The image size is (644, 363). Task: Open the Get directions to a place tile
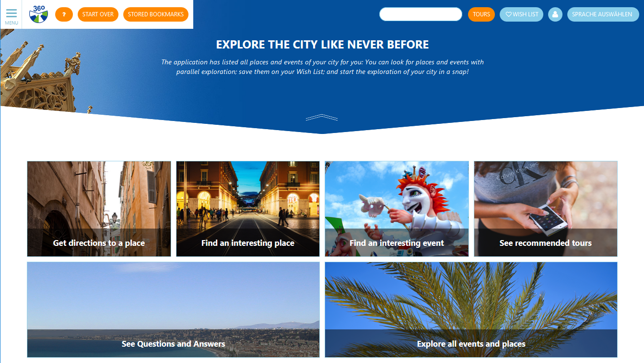tap(99, 209)
